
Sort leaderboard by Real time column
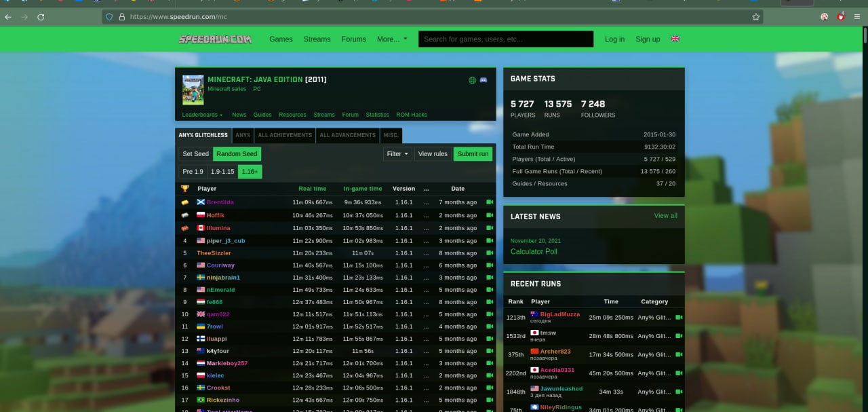point(312,189)
